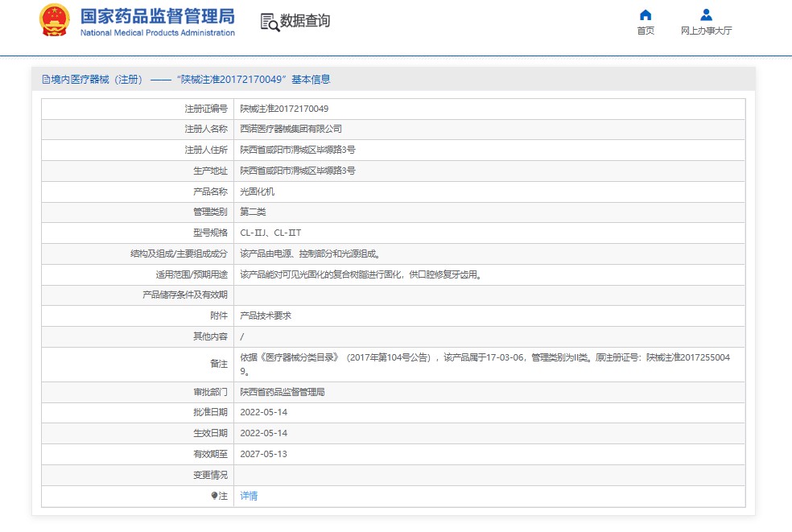Click the panel header title 境内医疗器械（注册）
Viewport: 792px width, 532px height.
pos(97,80)
